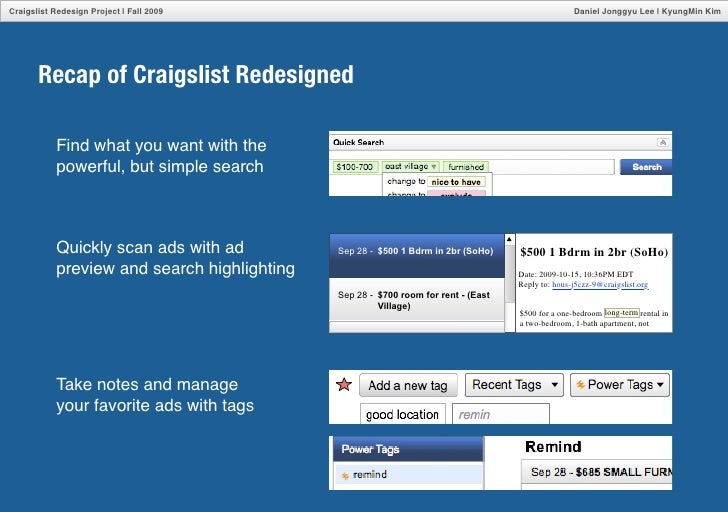The width and height of the screenshot is (728, 512).
Task: Click the '$500 1 Bdrm in 2br (SoHo)' preview title
Action: click(594, 252)
